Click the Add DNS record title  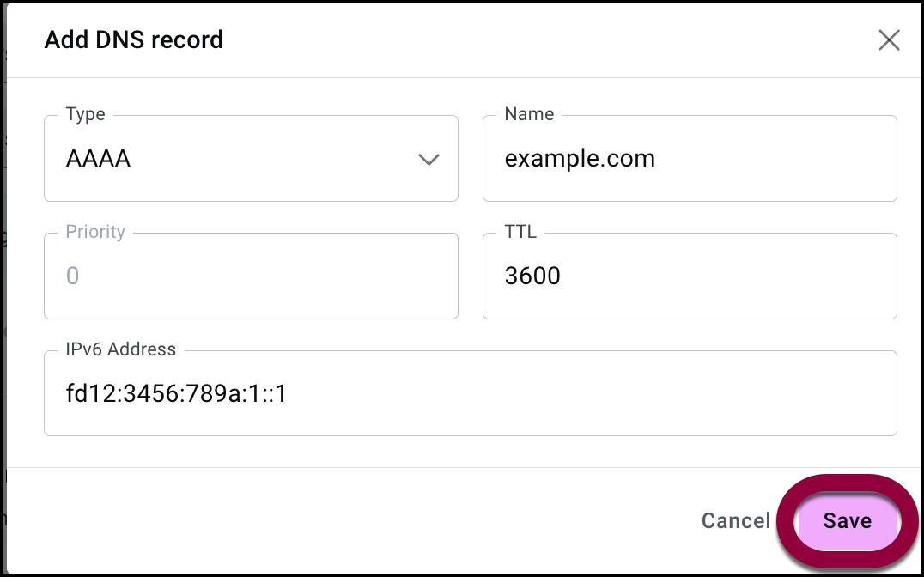134,39
